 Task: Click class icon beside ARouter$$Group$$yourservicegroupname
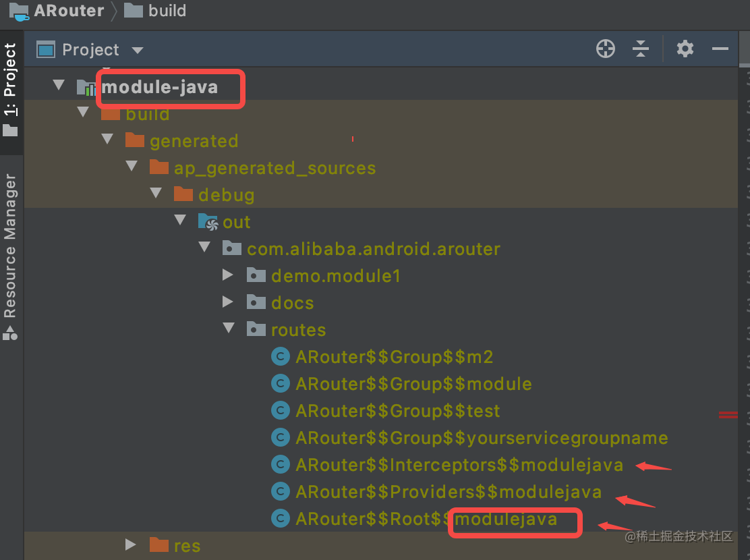coord(281,437)
